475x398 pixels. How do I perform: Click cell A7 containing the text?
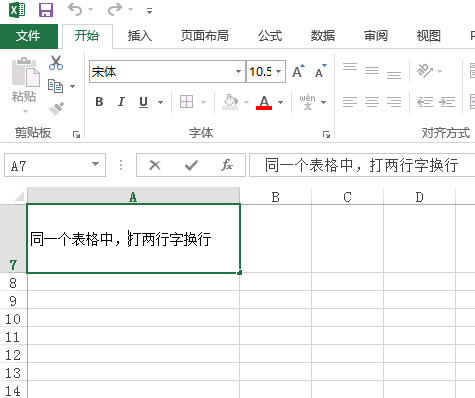coord(133,239)
